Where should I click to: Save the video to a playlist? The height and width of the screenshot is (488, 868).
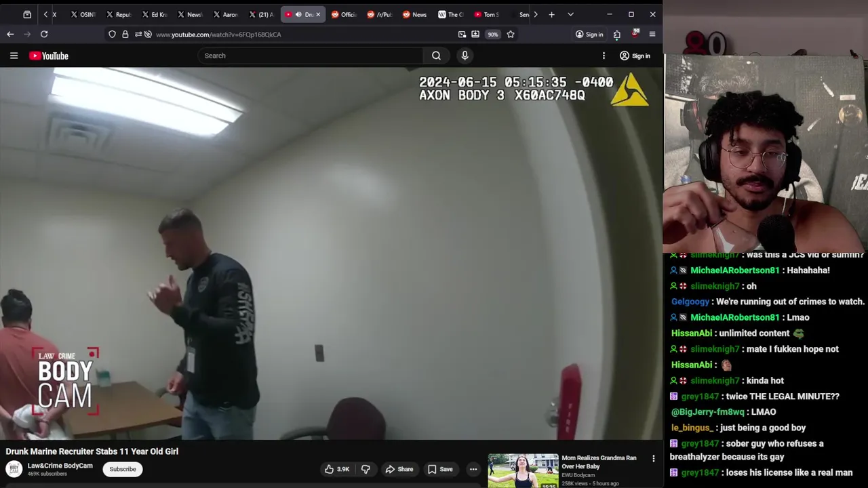point(440,469)
